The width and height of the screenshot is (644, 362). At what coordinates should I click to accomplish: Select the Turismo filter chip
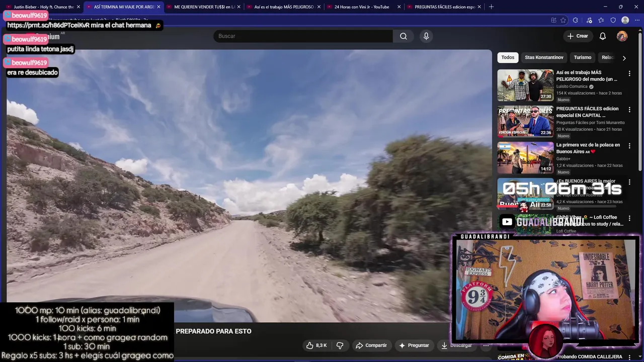583,57
